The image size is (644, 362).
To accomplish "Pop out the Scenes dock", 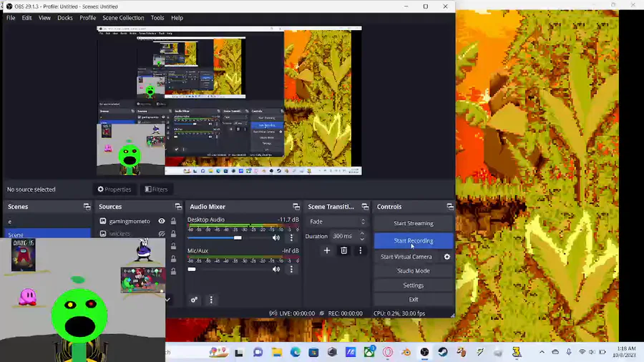I will pos(87,207).
